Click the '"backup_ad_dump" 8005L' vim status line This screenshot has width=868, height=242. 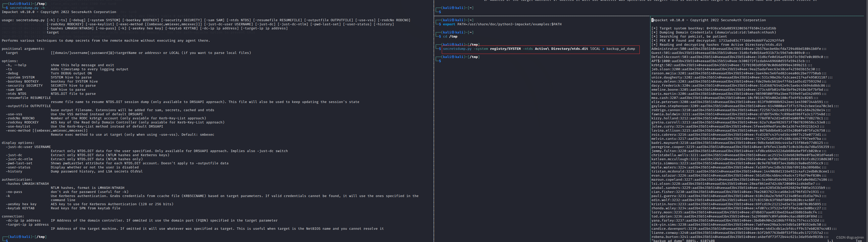pyautogui.click(x=683, y=240)
